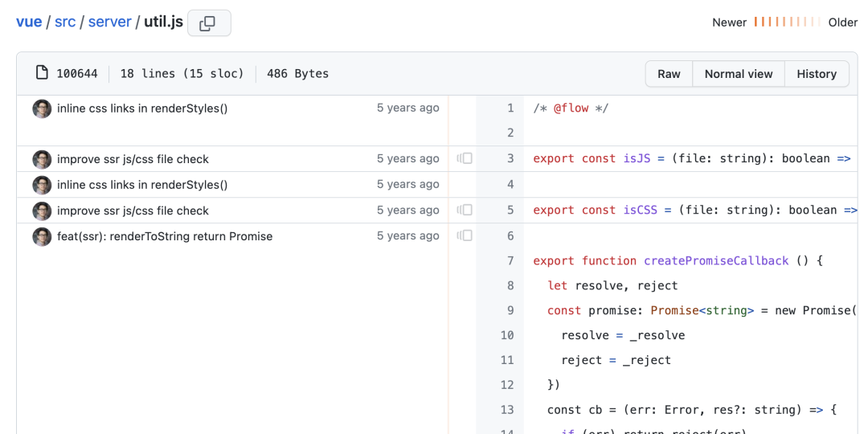Copy the util.js file path

(208, 23)
